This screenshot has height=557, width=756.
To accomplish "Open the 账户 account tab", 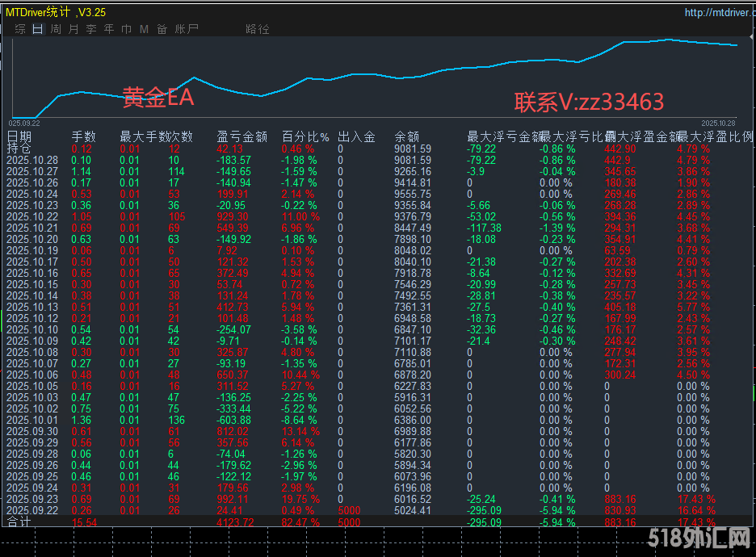I will pos(186,28).
